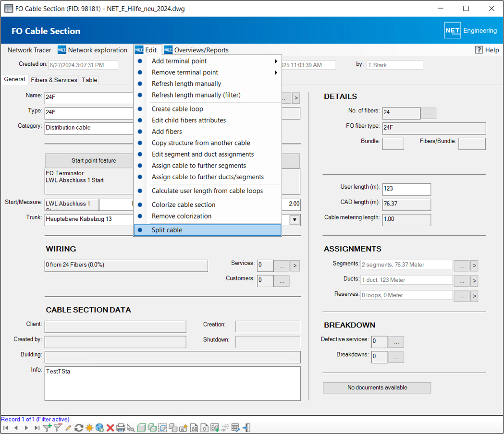Switch to the Table tab
This screenshot has height=434, width=504.
(x=89, y=80)
